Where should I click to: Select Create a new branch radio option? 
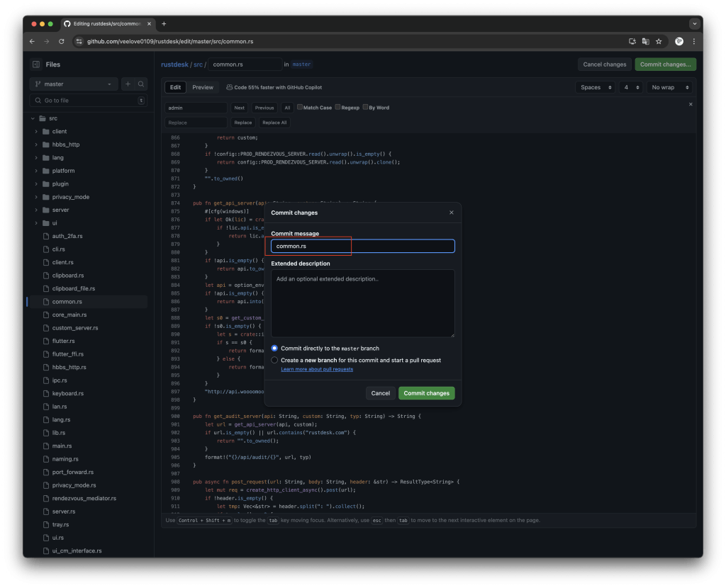pyautogui.click(x=275, y=360)
